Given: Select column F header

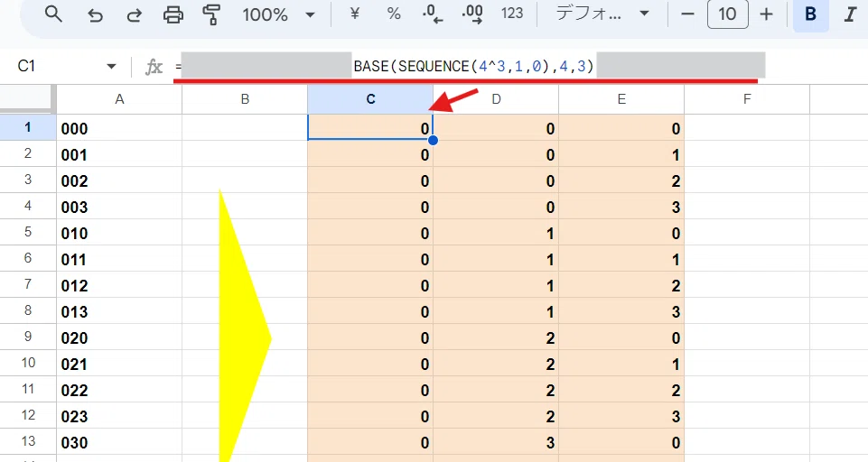Looking at the screenshot, I should (747, 99).
